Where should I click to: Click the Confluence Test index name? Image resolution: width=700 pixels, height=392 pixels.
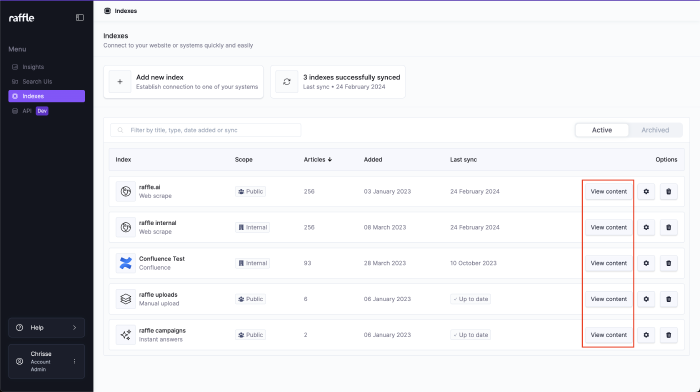pos(162,259)
